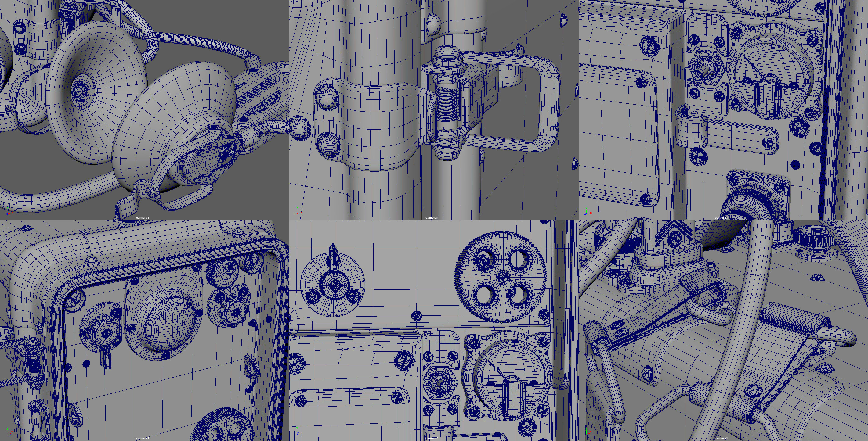This screenshot has height=441, width=868.
Task: Open the straps and buckles wireframe view
Action: point(723,331)
